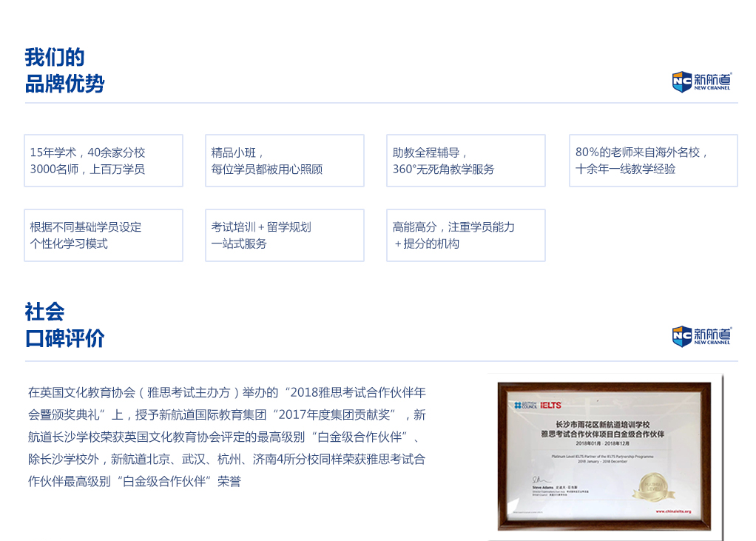
Task: Click the paragraph line starting 作伙伴最高级别
Action: pos(135,481)
